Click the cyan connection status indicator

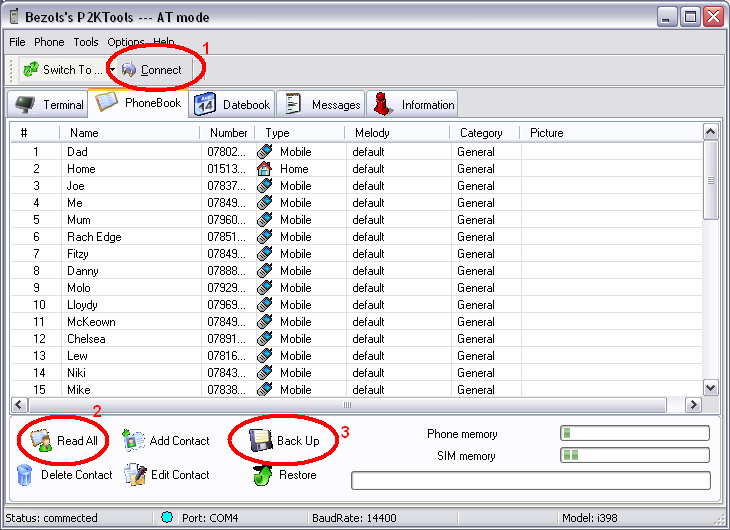(167, 517)
